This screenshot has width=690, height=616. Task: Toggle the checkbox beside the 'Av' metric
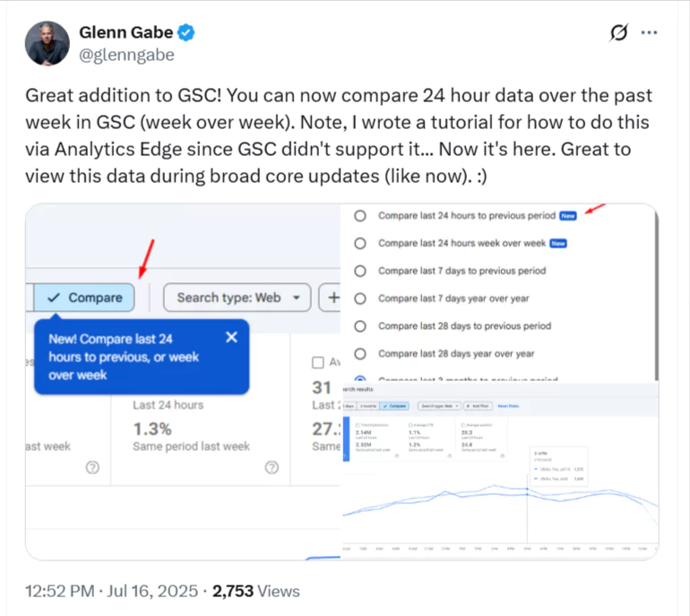(318, 362)
